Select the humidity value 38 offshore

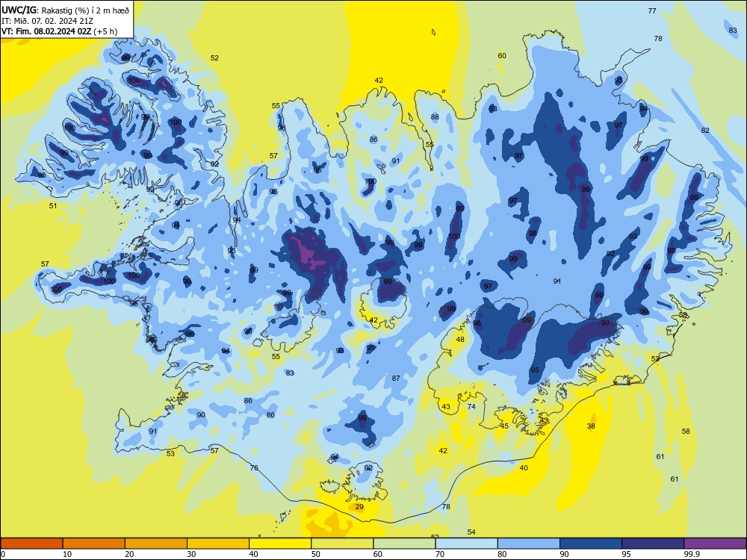[591, 426]
